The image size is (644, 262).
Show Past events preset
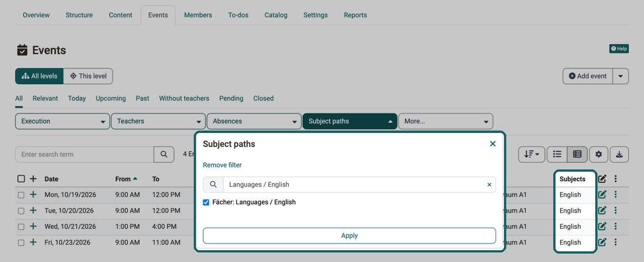[142, 98]
